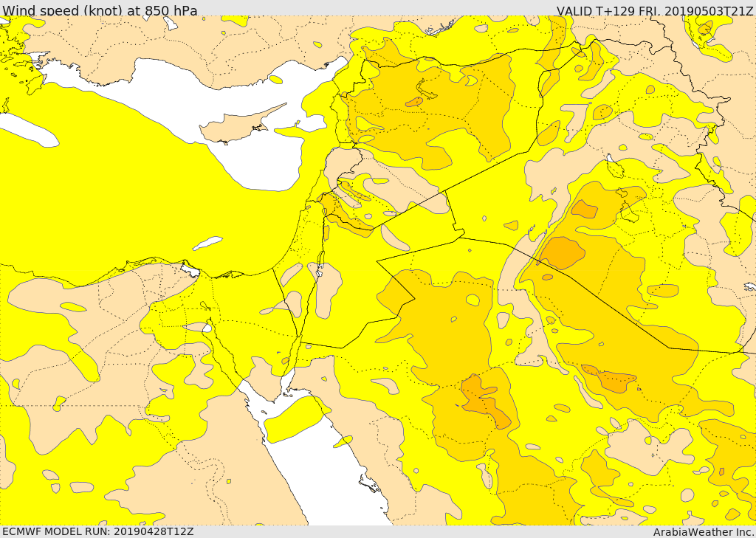Click the 'VALID T+129 FRI. 20190503T21Z' timestamp text
Image resolution: width=756 pixels, height=538 pixels.
tap(654, 10)
